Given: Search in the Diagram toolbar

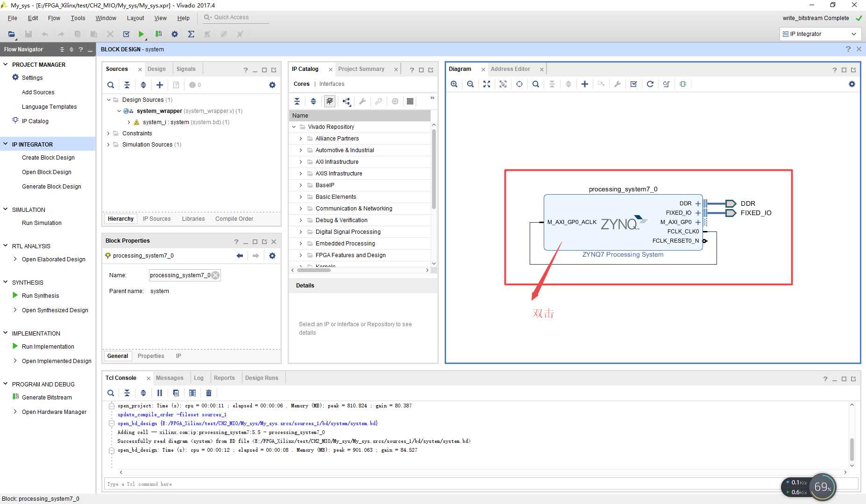Looking at the screenshot, I should coord(536,84).
